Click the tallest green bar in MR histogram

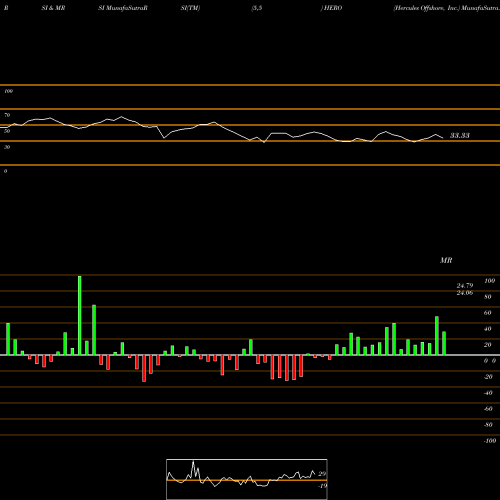pyautogui.click(x=80, y=315)
